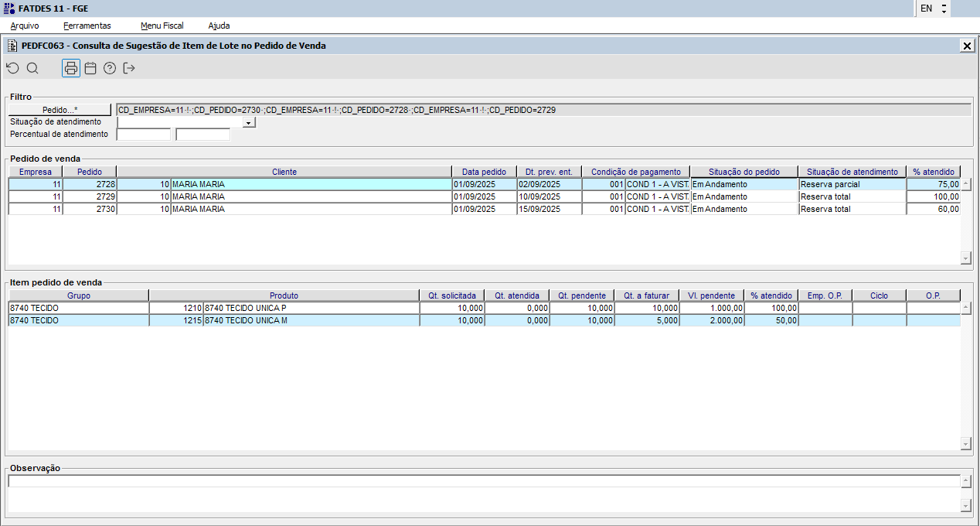Click the 1.000,00 pending value cell
The height and width of the screenshot is (526, 980).
click(x=713, y=308)
